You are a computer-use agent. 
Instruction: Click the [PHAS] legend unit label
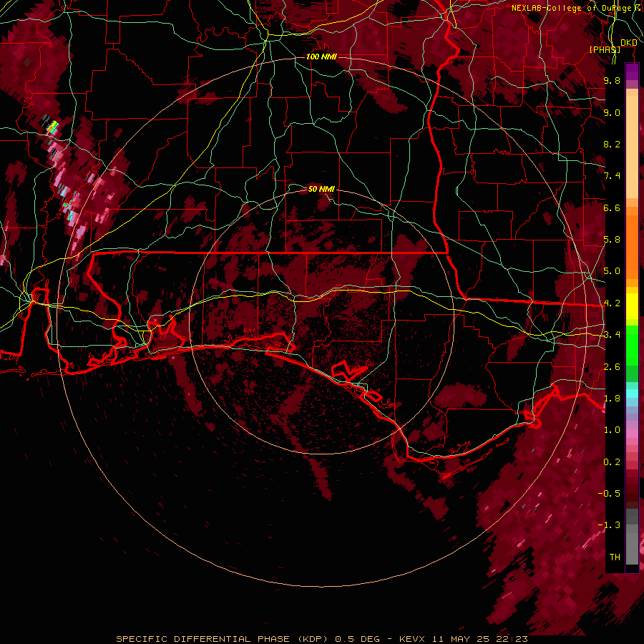click(605, 49)
